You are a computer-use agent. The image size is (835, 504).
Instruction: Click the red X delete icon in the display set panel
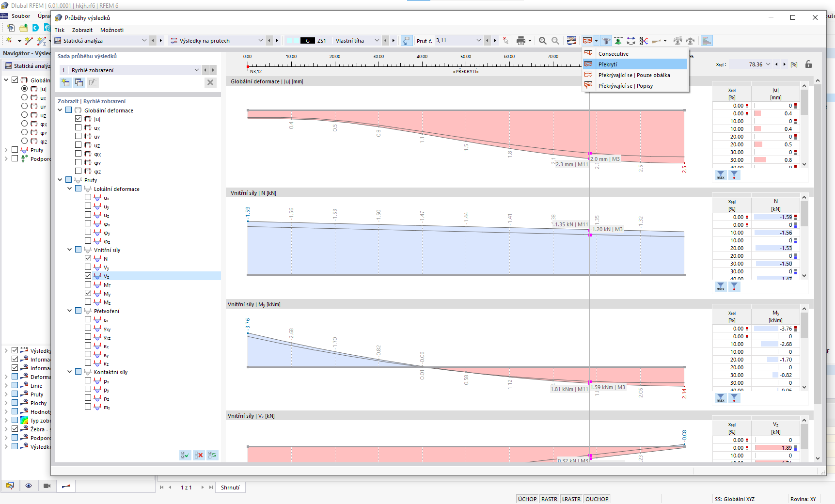tap(210, 82)
